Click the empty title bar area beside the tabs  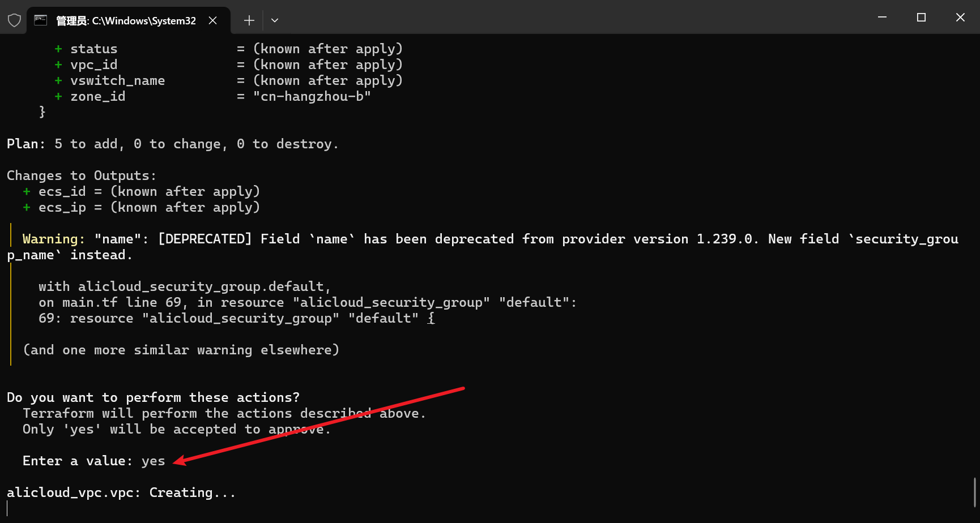click(566, 18)
